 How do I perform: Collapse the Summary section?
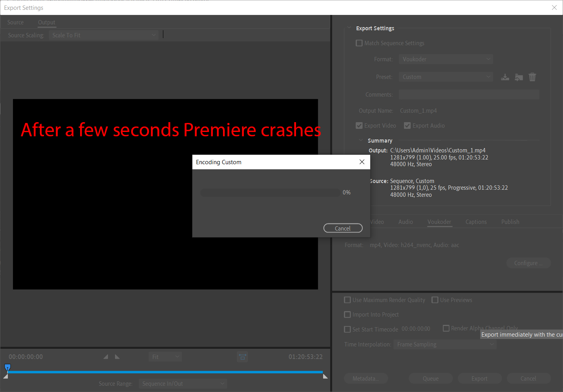[x=361, y=141]
